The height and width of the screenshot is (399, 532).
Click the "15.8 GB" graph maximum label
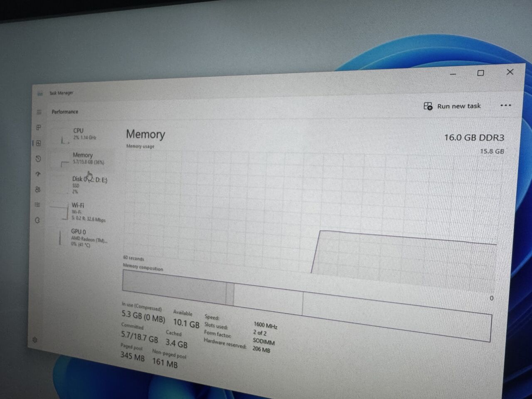pos(492,151)
